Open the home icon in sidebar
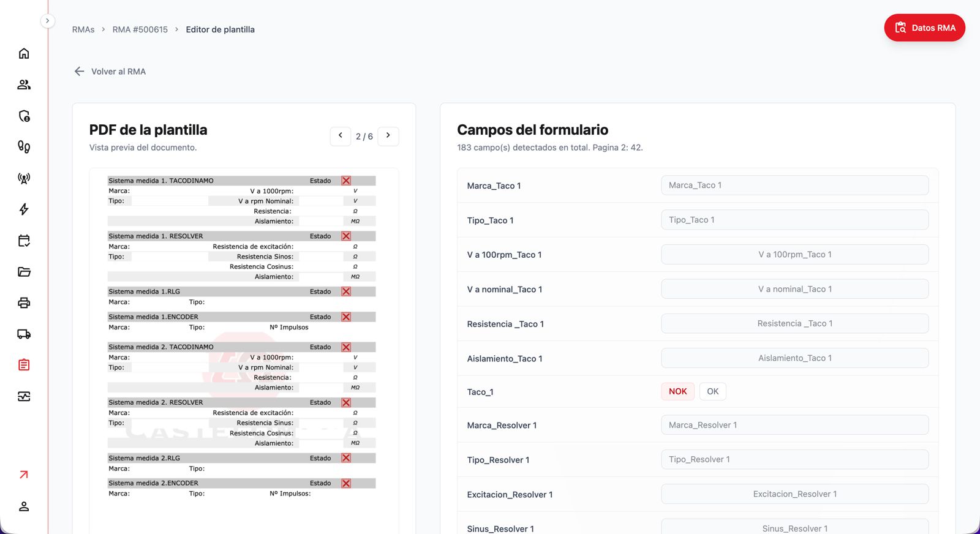 pyautogui.click(x=24, y=53)
